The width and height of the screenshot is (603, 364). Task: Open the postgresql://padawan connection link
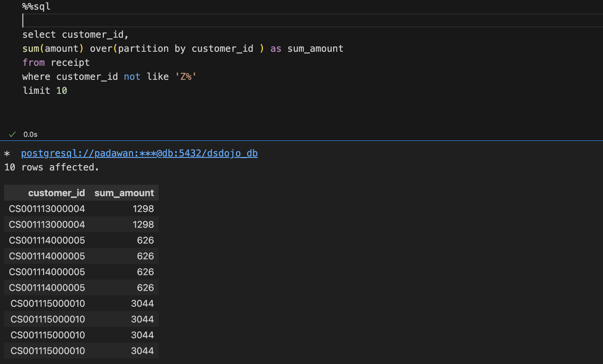(x=139, y=153)
